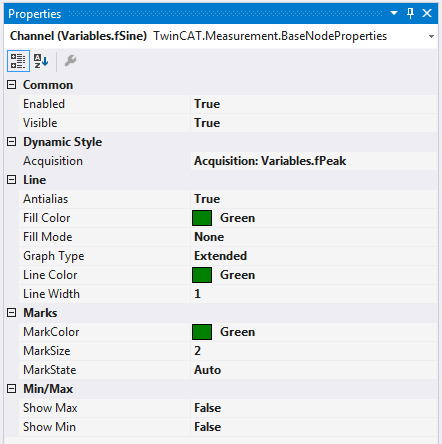Viewport: 442px width, 444px height.
Task: Select the Show Max property label
Action: 50,408
